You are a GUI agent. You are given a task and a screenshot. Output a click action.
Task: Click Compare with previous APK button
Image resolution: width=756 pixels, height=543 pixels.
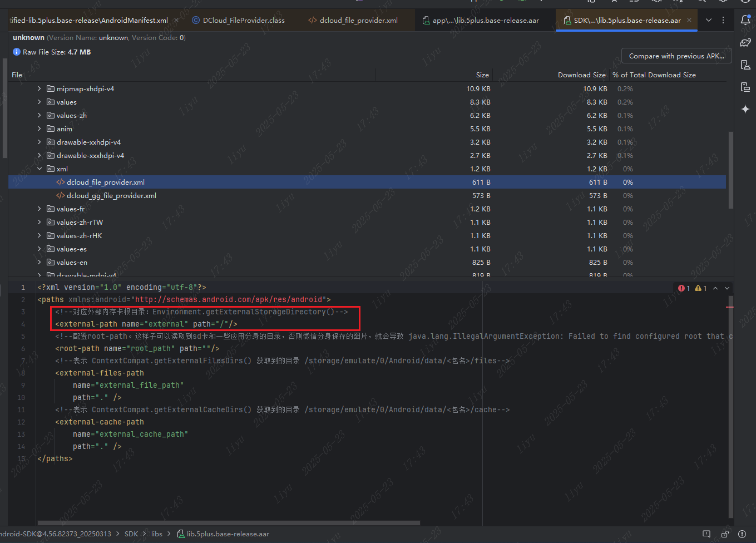(676, 56)
